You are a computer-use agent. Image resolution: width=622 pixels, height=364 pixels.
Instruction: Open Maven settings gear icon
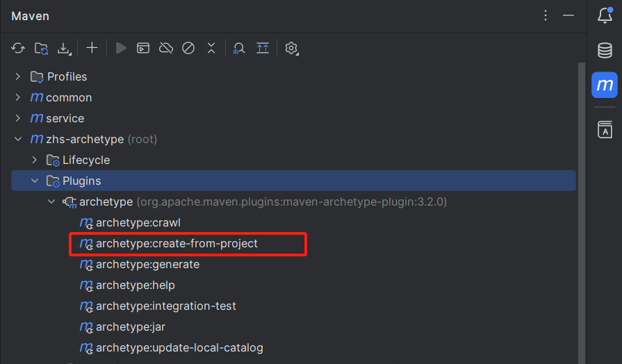click(x=292, y=48)
